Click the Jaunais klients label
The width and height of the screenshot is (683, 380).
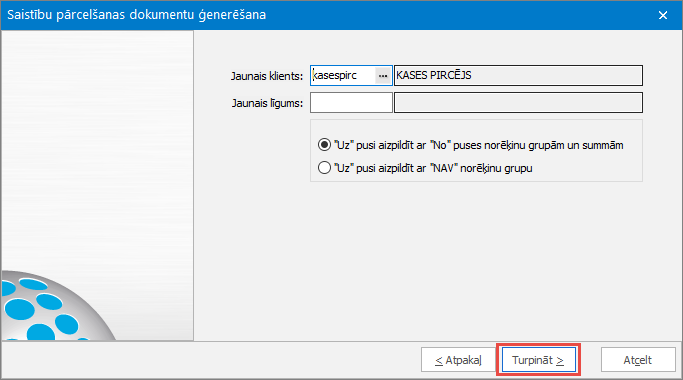tap(267, 76)
